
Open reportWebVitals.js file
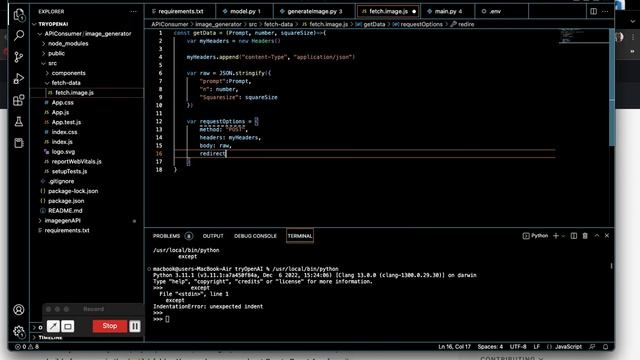(76, 162)
